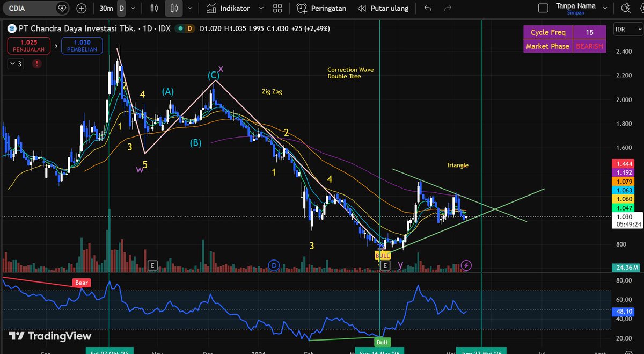Open quick search icon
This screenshot has height=354, width=644.
point(626,9)
